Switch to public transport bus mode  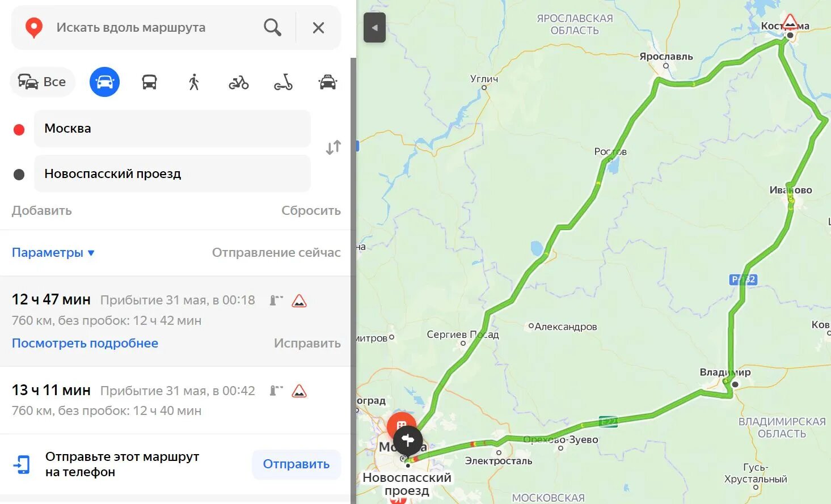pos(149,82)
